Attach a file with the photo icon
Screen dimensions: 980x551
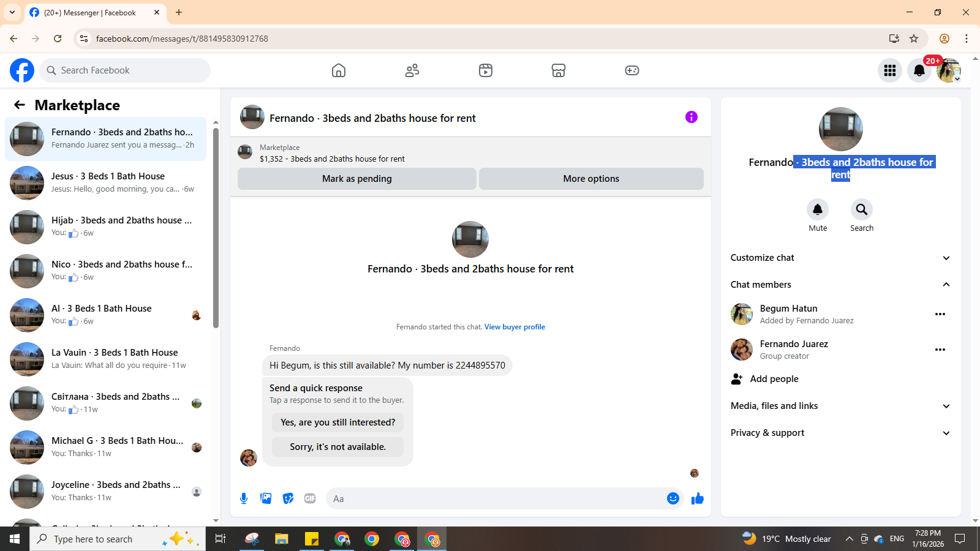point(266,498)
